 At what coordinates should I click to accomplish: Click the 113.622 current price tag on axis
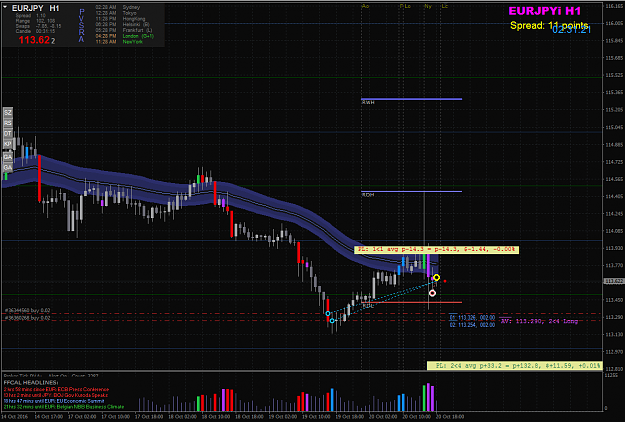614,281
